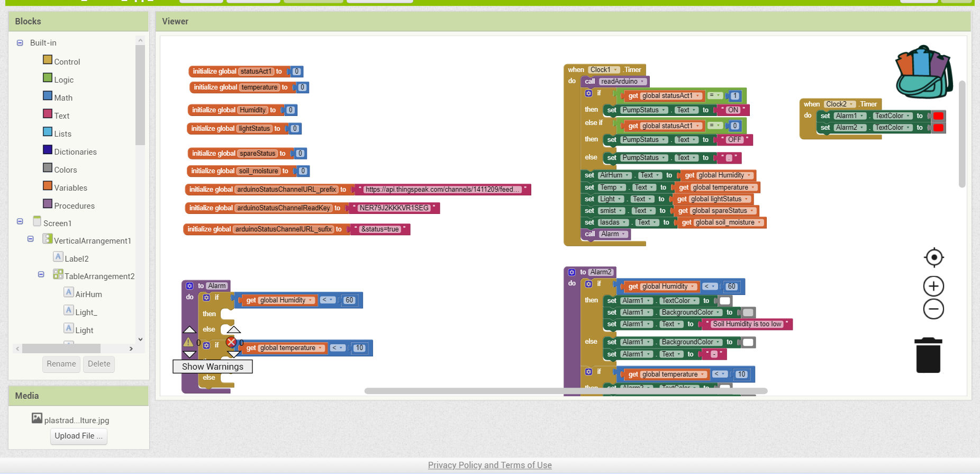The image size is (980, 474).
Task: Open the Clock2 component dropdown
Action: pyautogui.click(x=840, y=104)
